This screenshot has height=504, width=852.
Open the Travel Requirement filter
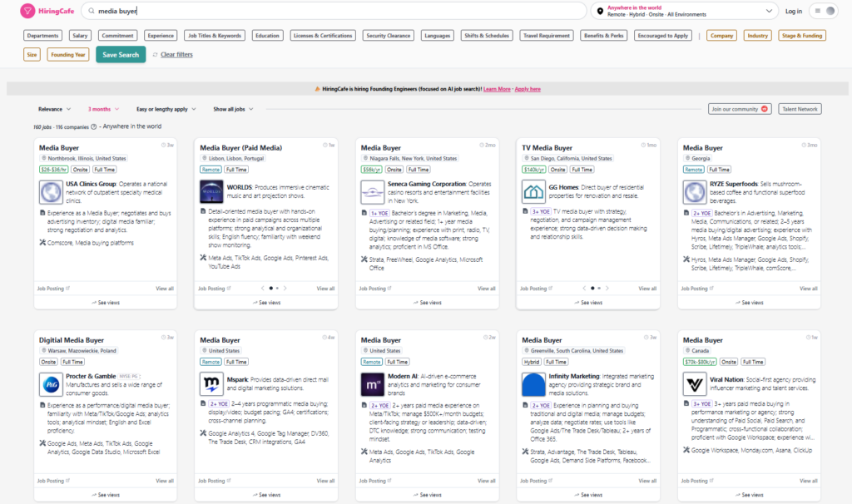[547, 35]
